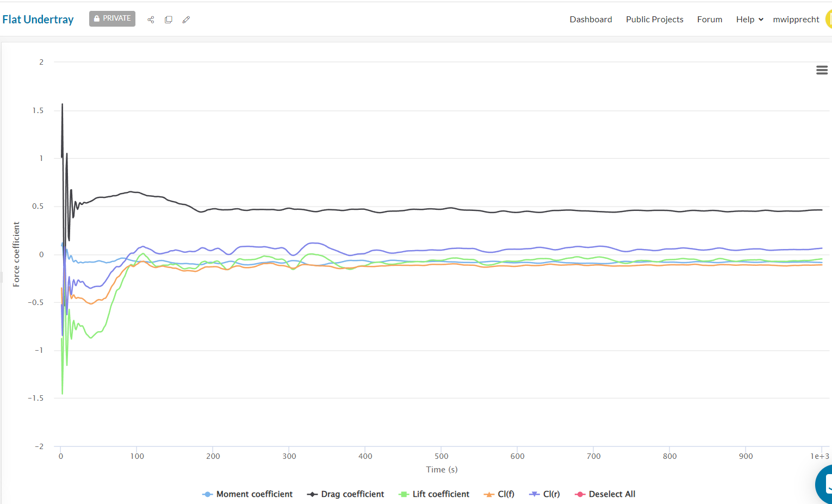Open the Forum link
The width and height of the screenshot is (832, 504).
710,20
